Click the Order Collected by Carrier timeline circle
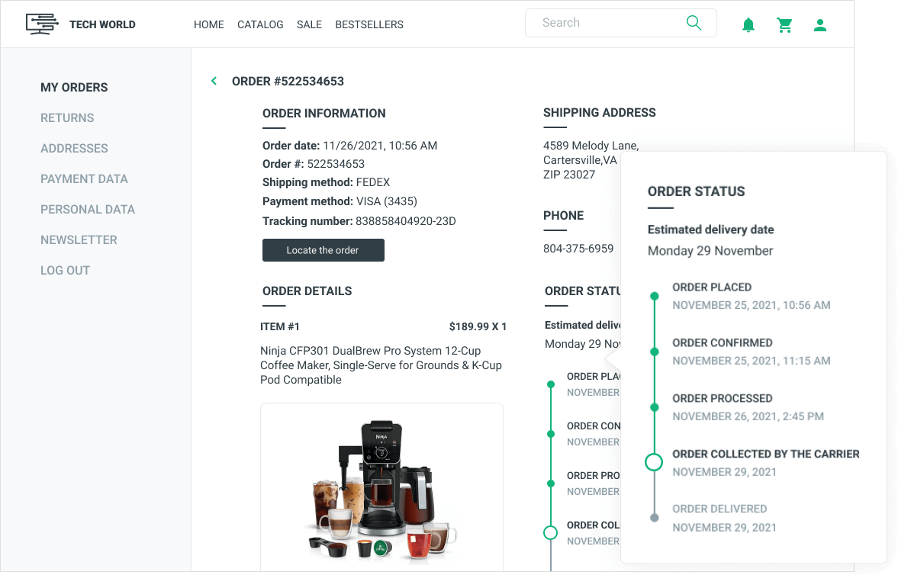This screenshot has width=911, height=588. (x=654, y=462)
